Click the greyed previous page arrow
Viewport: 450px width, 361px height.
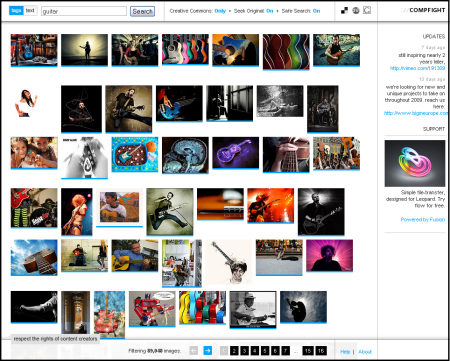point(194,350)
